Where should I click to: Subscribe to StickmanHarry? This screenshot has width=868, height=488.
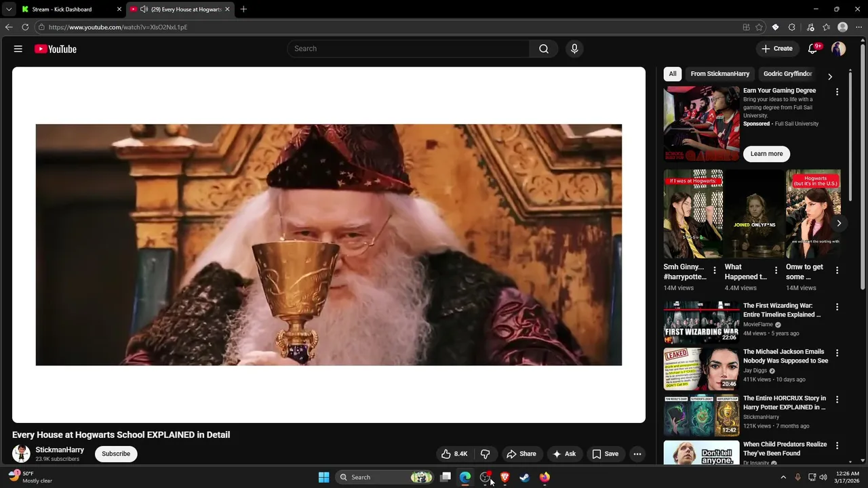point(116,453)
